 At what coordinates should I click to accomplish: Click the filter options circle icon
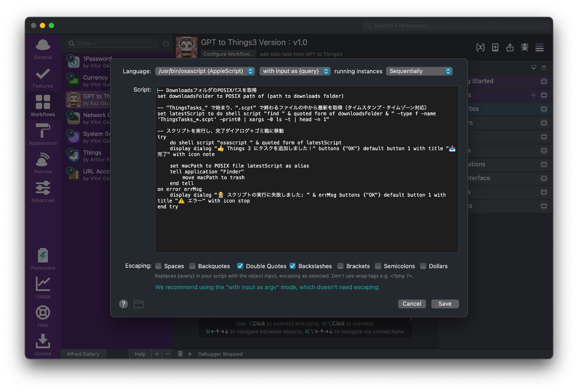[x=166, y=44]
